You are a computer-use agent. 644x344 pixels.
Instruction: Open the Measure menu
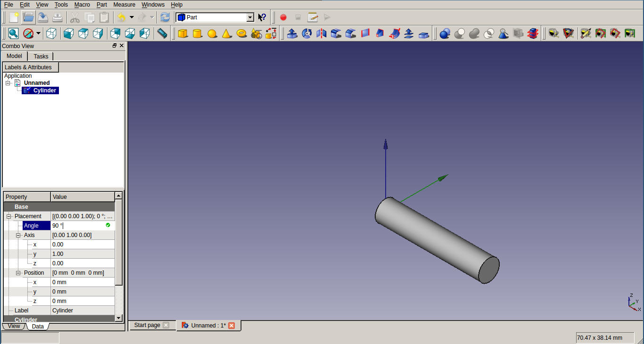pos(124,5)
